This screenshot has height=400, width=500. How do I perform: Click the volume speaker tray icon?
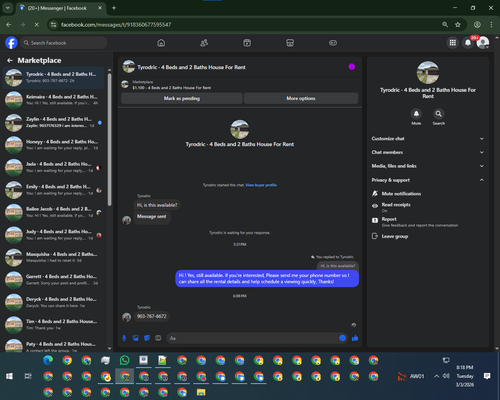point(446,376)
